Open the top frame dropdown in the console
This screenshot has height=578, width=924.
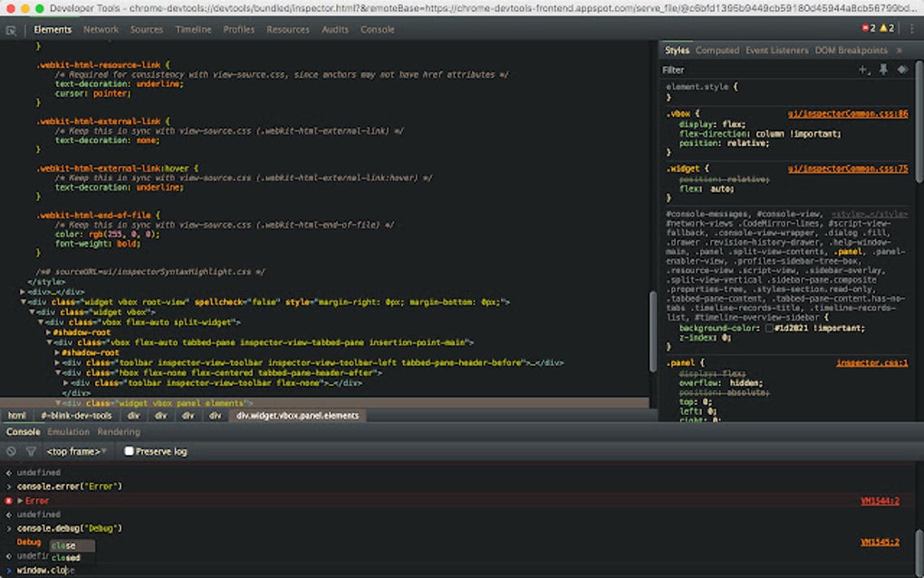75,451
